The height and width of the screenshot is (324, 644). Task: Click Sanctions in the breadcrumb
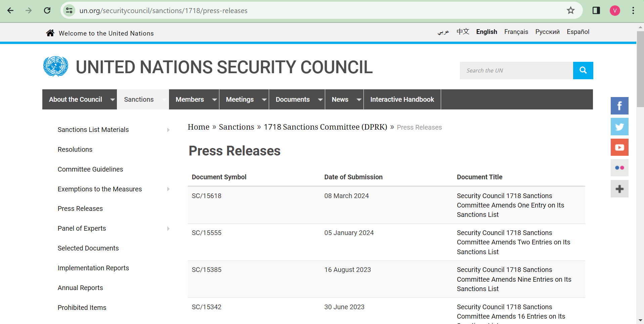237,127
